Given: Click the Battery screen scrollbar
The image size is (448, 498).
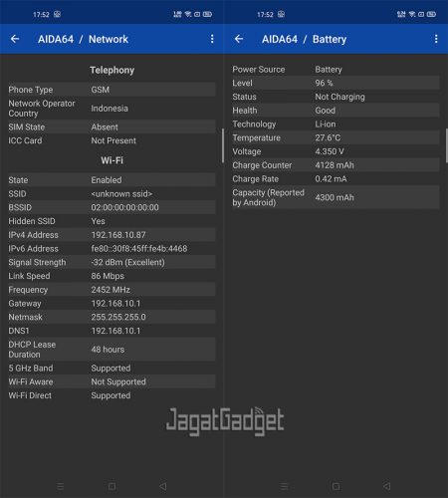Looking at the screenshot, I should [x=447, y=145].
